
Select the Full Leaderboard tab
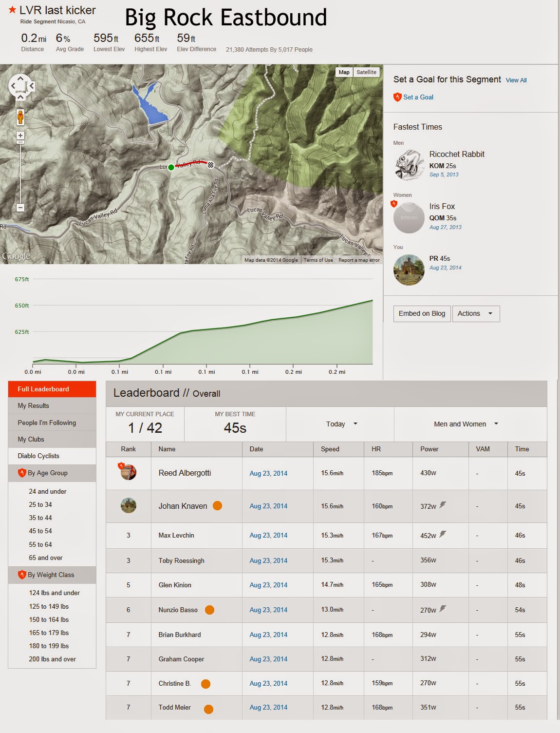click(x=52, y=389)
